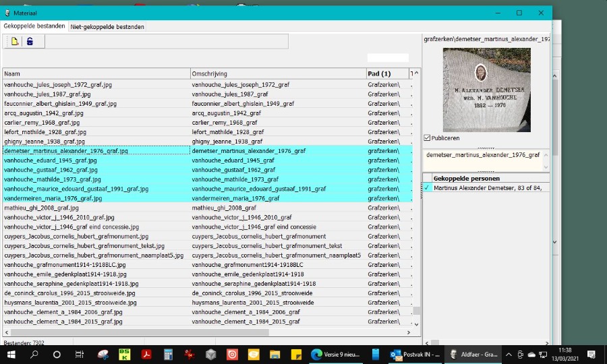Viewport: 607px width, 364px height.
Task: Show hidden system tray icons
Action: [x=509, y=354]
